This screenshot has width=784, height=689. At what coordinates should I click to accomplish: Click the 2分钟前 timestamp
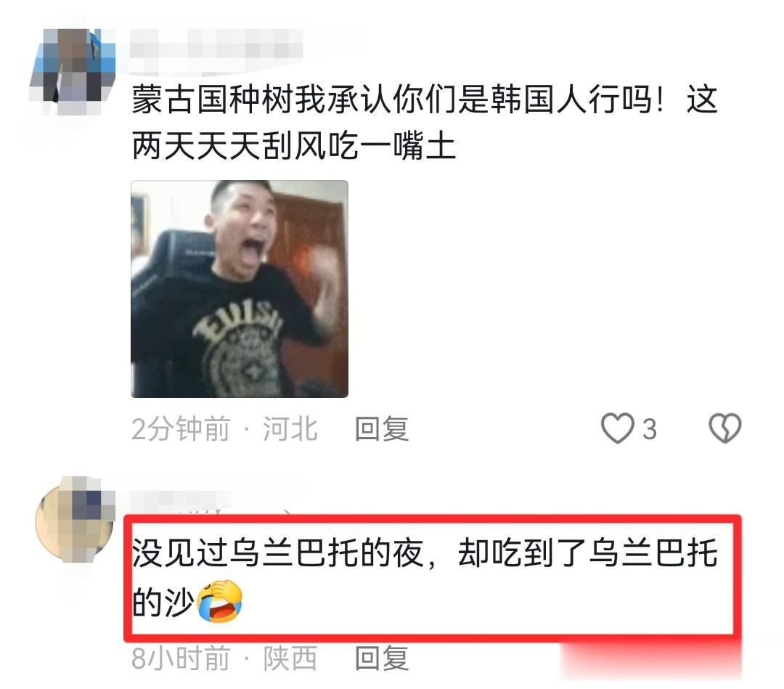[181, 429]
